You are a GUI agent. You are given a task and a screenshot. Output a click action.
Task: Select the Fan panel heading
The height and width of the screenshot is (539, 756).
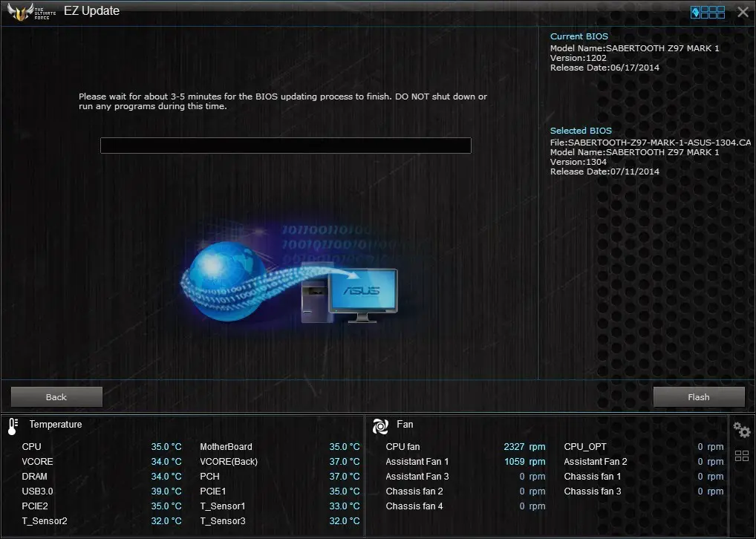(405, 424)
